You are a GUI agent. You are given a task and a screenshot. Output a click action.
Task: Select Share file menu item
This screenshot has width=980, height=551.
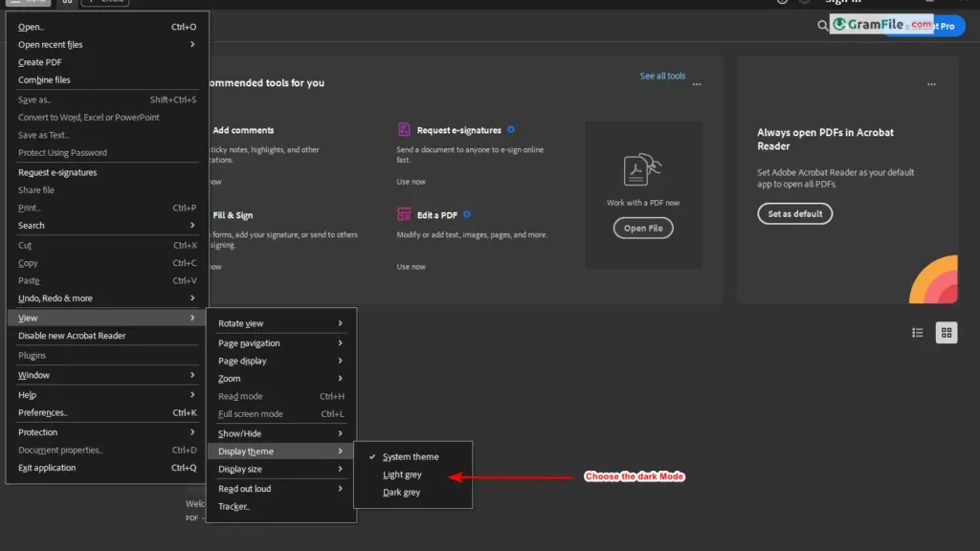coord(106,190)
